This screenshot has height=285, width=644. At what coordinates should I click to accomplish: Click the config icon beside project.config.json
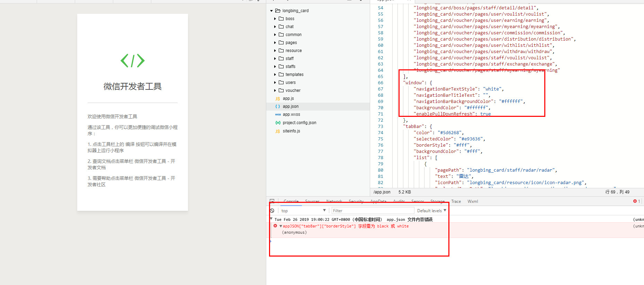coord(278,123)
